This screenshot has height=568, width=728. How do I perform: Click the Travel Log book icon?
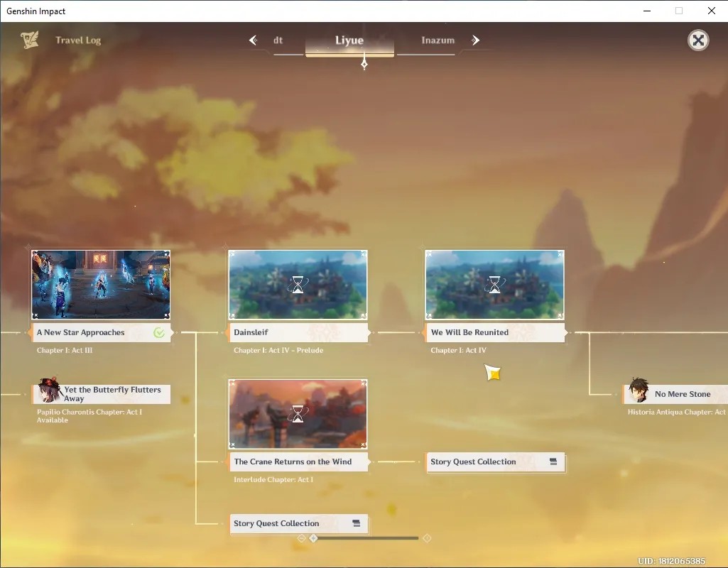pos(29,40)
